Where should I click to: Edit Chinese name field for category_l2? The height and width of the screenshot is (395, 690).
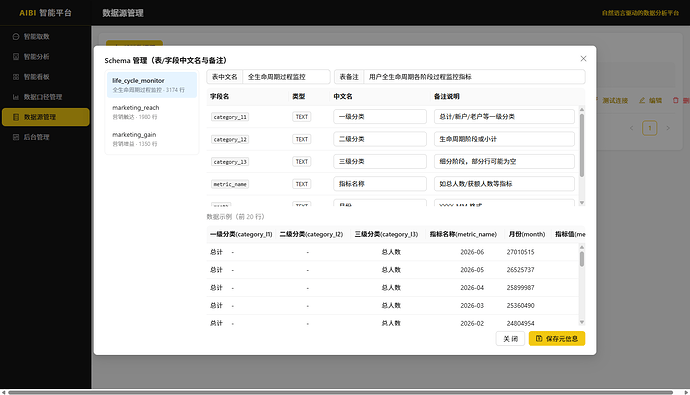pos(380,139)
